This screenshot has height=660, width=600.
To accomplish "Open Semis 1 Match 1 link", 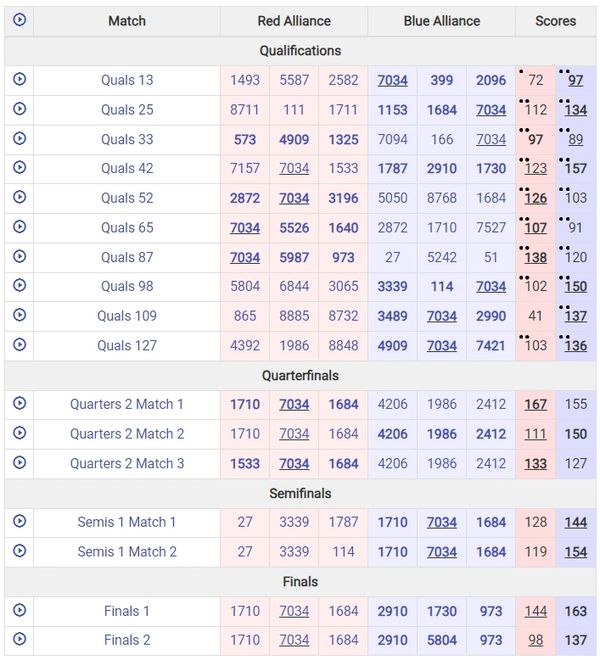I will coord(127,522).
